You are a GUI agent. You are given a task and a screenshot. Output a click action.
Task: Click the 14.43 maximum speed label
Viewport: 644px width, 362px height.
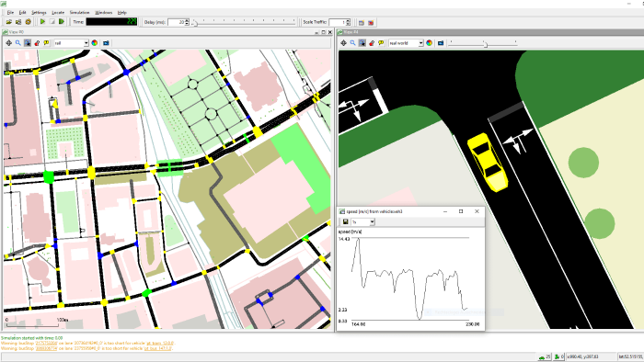(343, 239)
